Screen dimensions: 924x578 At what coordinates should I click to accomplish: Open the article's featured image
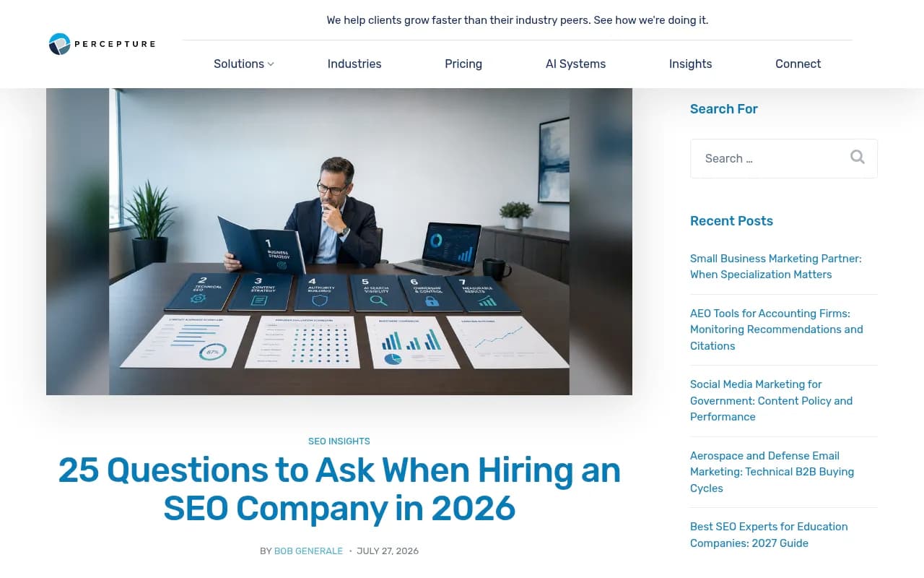(339, 241)
